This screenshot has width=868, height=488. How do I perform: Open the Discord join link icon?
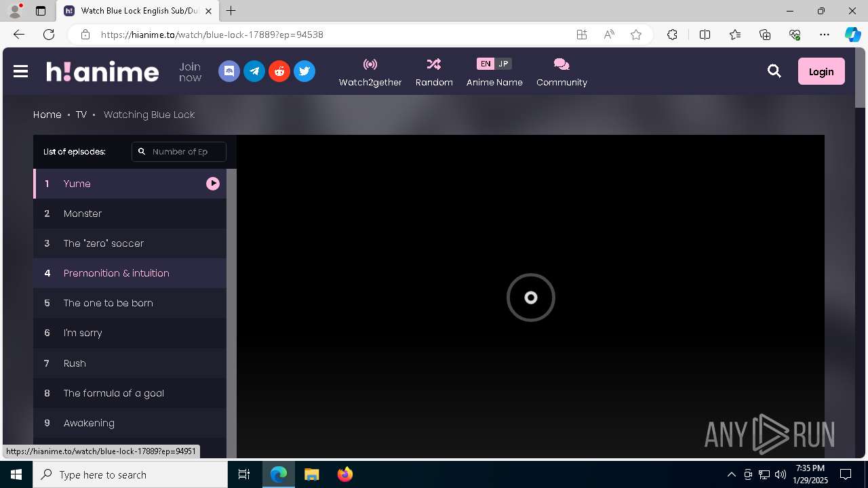[x=229, y=71]
